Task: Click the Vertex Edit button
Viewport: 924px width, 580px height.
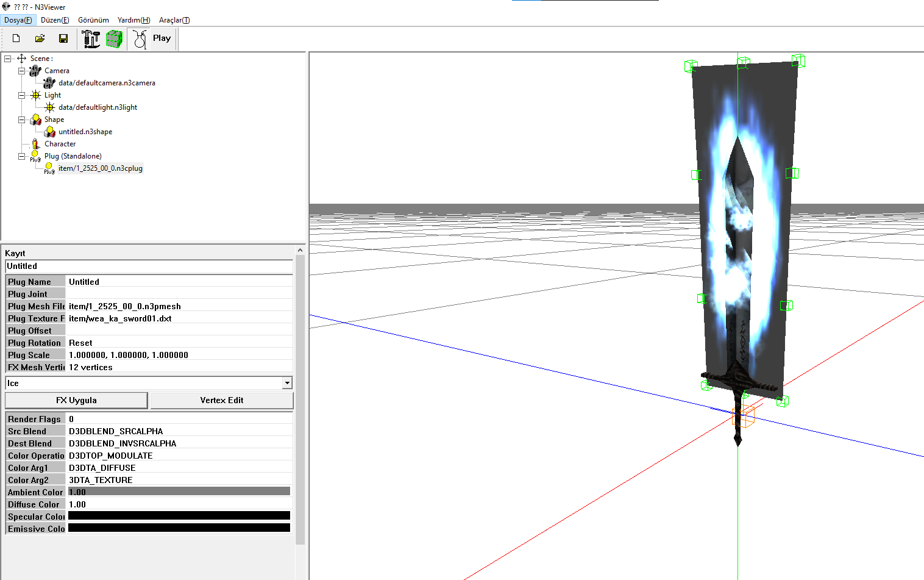Action: click(222, 400)
